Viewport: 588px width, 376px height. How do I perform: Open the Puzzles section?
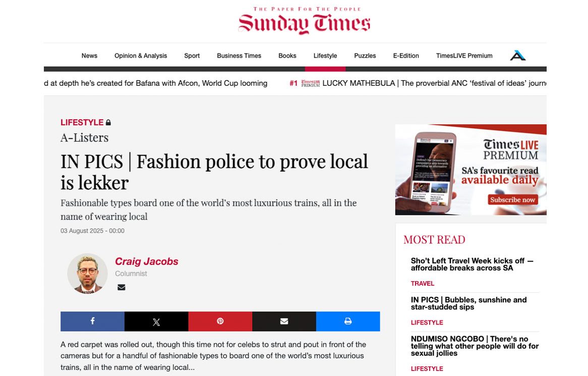(365, 56)
